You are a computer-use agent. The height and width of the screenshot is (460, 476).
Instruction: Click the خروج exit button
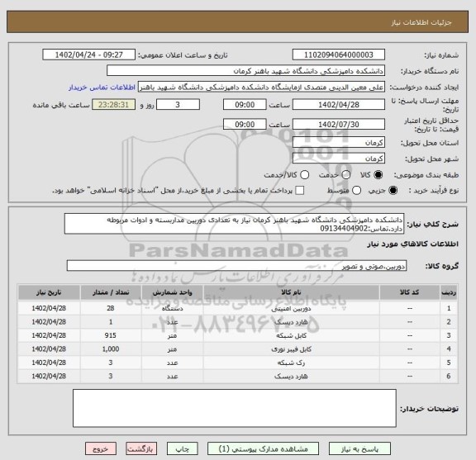tap(101, 448)
